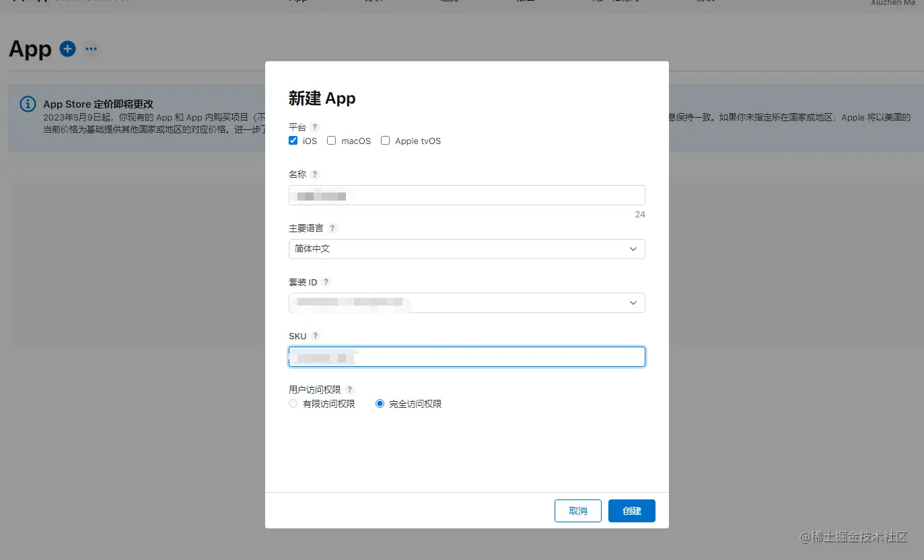
Task: Click the App Store 定价即将更改 banner title
Action: pyautogui.click(x=98, y=104)
